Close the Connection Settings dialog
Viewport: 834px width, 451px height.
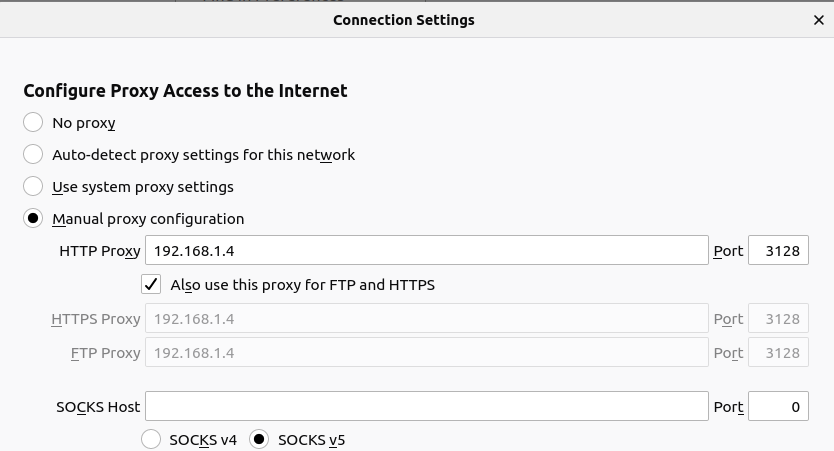pos(819,20)
